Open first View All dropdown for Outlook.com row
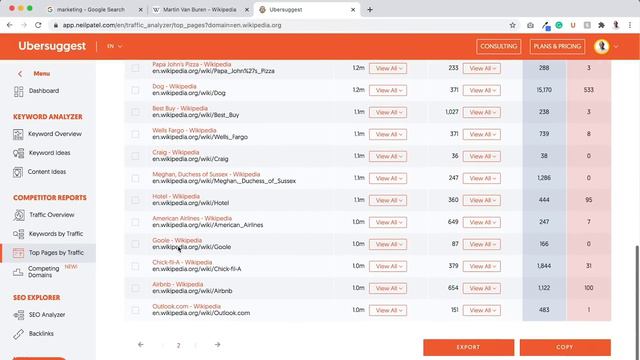This screenshot has height=360, width=640. pyautogui.click(x=388, y=311)
